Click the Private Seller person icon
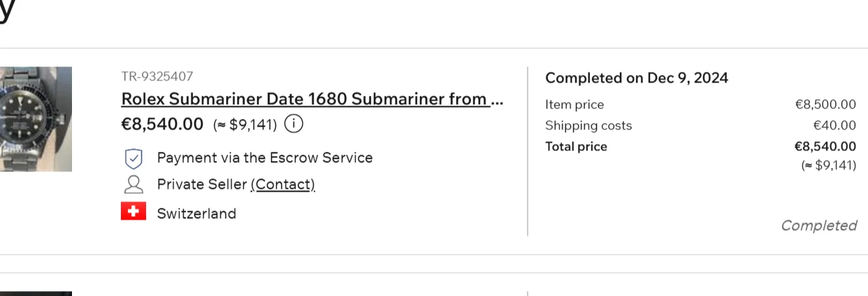This screenshot has height=296, width=868. tap(133, 184)
